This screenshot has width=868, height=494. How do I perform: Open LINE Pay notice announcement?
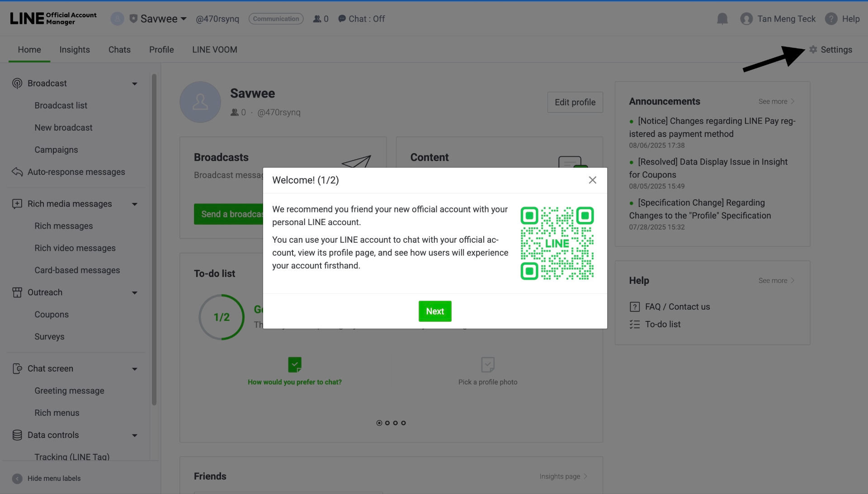click(712, 127)
